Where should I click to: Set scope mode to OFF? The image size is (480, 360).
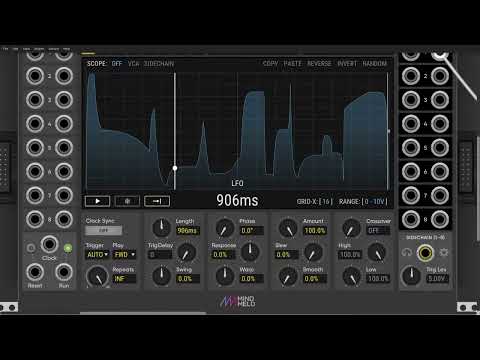tap(117, 63)
